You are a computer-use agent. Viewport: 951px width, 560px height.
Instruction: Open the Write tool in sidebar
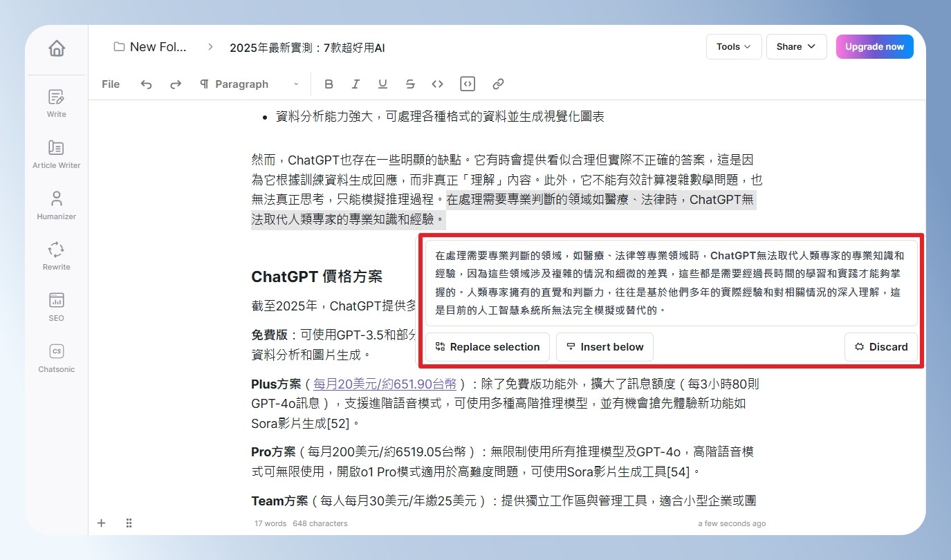pos(57,102)
